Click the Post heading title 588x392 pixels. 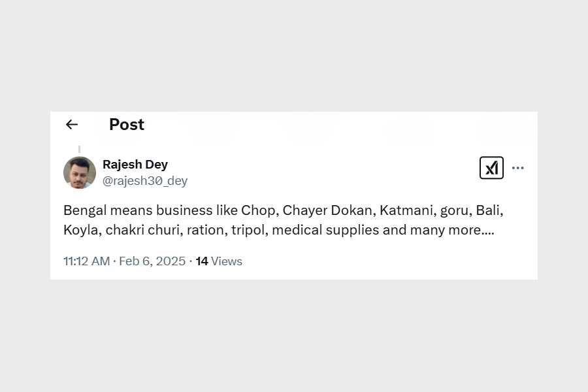(x=127, y=125)
